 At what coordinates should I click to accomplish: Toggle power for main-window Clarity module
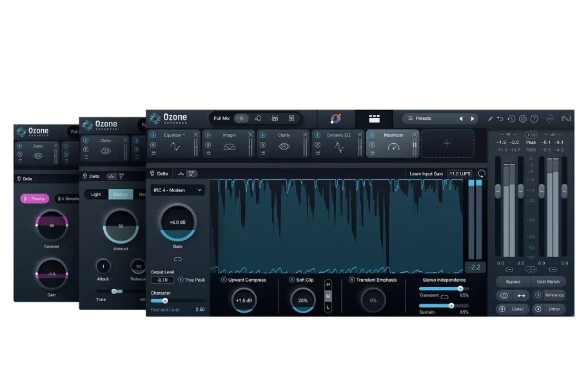[263, 135]
